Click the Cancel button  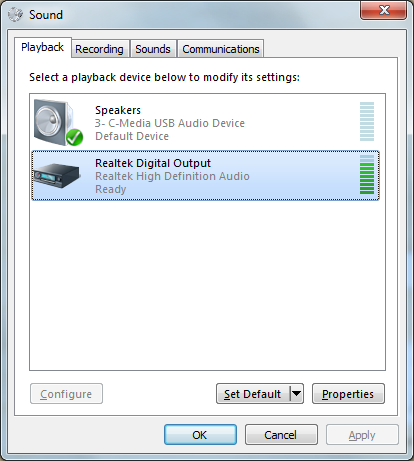(x=281, y=435)
